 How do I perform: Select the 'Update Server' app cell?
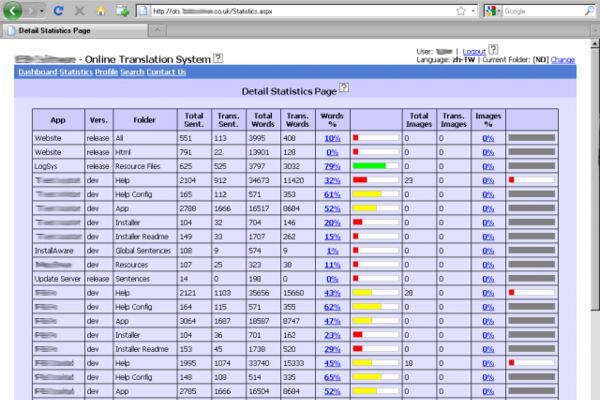click(59, 279)
